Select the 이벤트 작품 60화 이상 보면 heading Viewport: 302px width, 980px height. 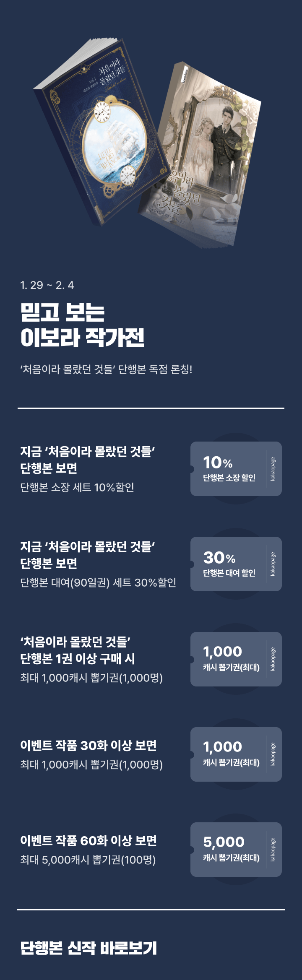pyautogui.click(x=89, y=840)
